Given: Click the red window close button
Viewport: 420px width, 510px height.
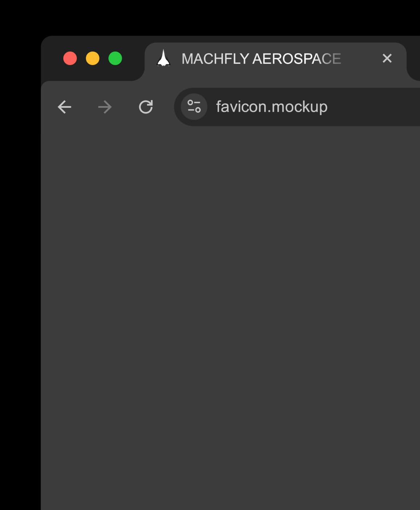Looking at the screenshot, I should click(70, 58).
